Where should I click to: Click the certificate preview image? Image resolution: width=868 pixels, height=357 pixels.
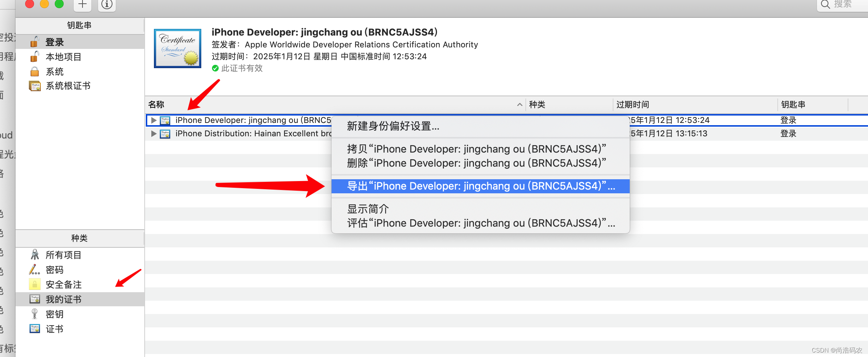[x=177, y=48]
